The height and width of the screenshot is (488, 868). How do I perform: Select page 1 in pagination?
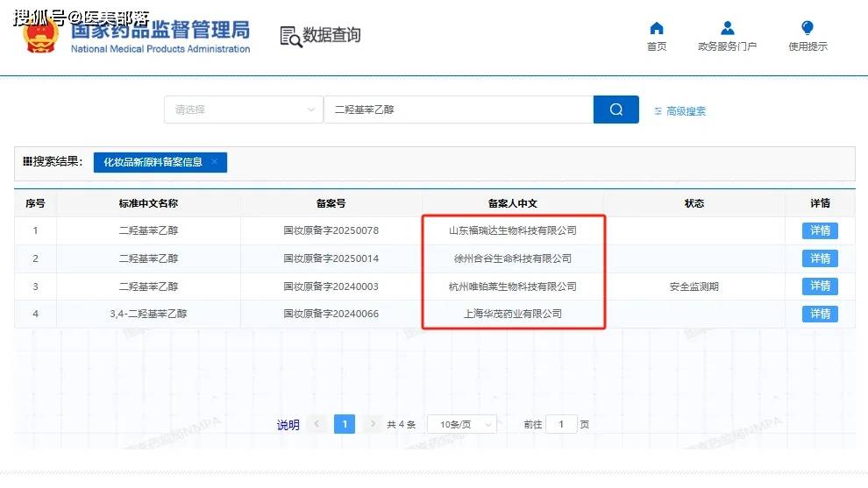click(x=345, y=424)
